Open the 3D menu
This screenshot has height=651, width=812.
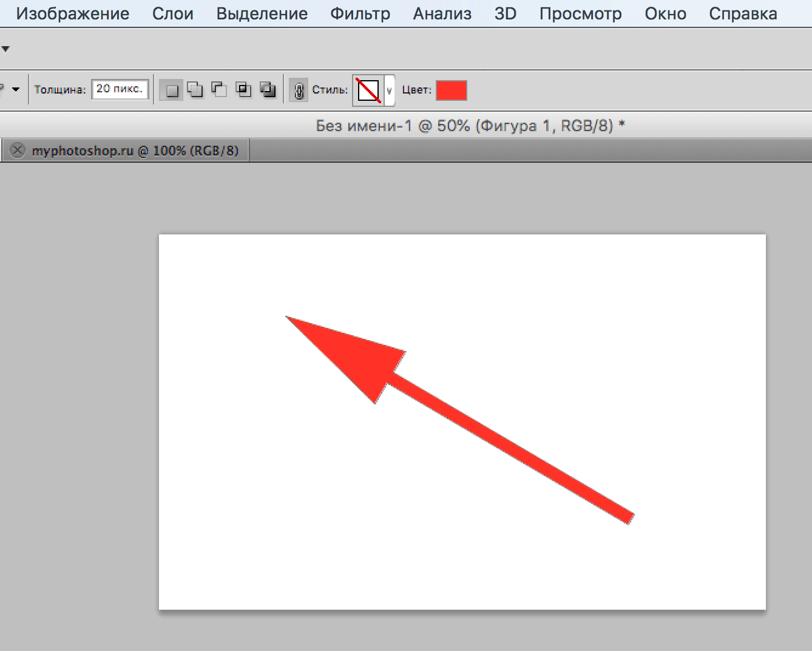tap(505, 13)
